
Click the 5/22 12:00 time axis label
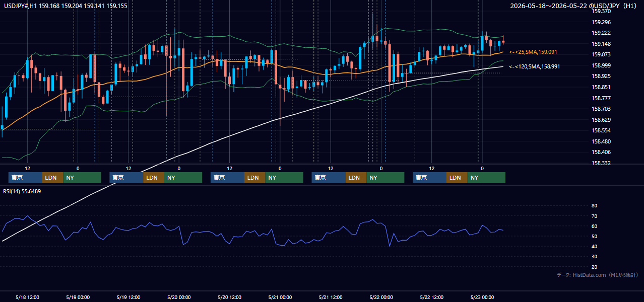click(432, 297)
